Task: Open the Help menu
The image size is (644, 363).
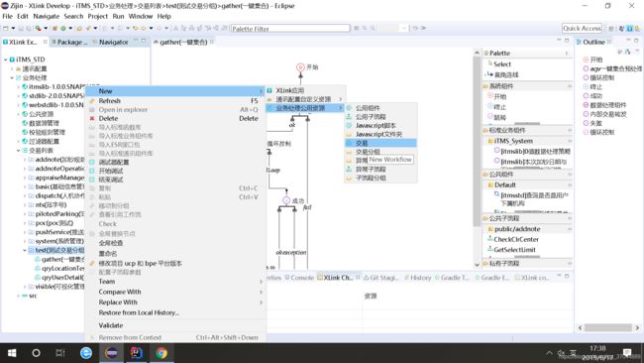Action: click(163, 16)
